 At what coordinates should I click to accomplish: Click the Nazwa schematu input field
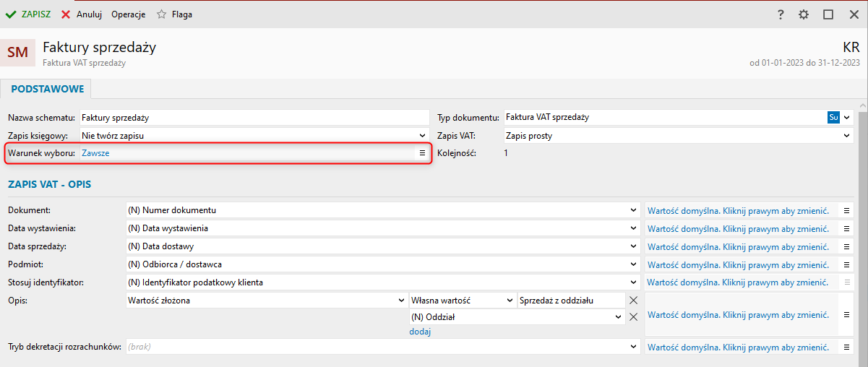coord(253,117)
